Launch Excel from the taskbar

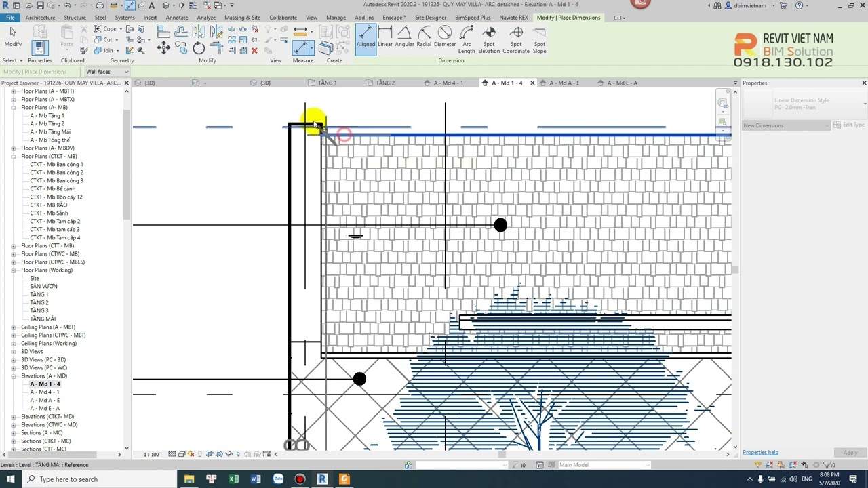234,479
